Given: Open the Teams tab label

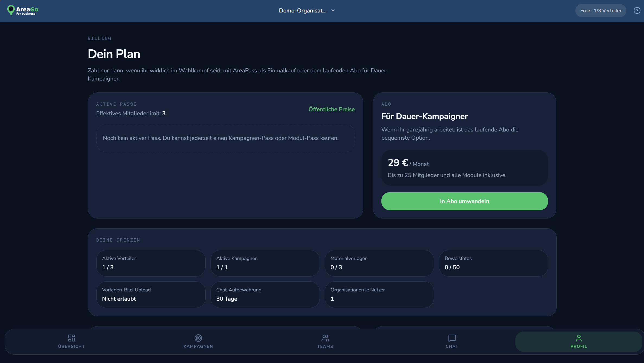Looking at the screenshot, I should coord(325,346).
